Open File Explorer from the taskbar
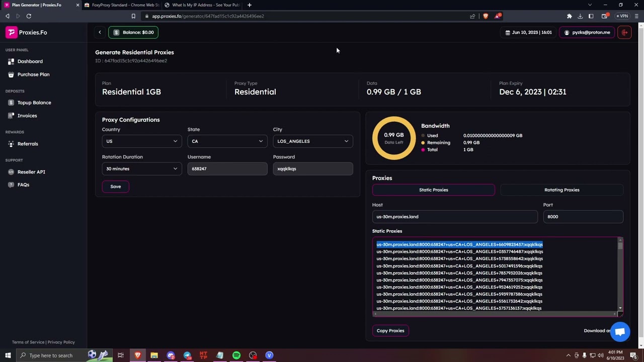Screen dimensions: 644x362 tap(154, 355)
